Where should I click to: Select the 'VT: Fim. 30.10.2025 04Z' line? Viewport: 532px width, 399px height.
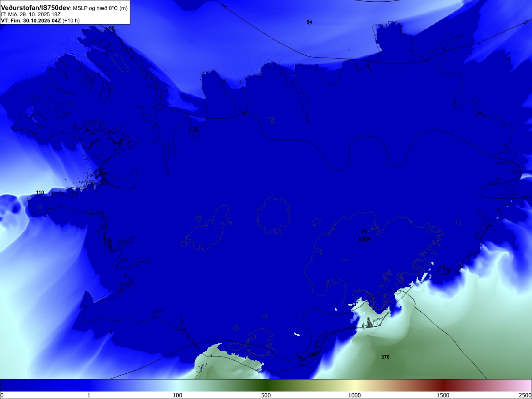31,20
